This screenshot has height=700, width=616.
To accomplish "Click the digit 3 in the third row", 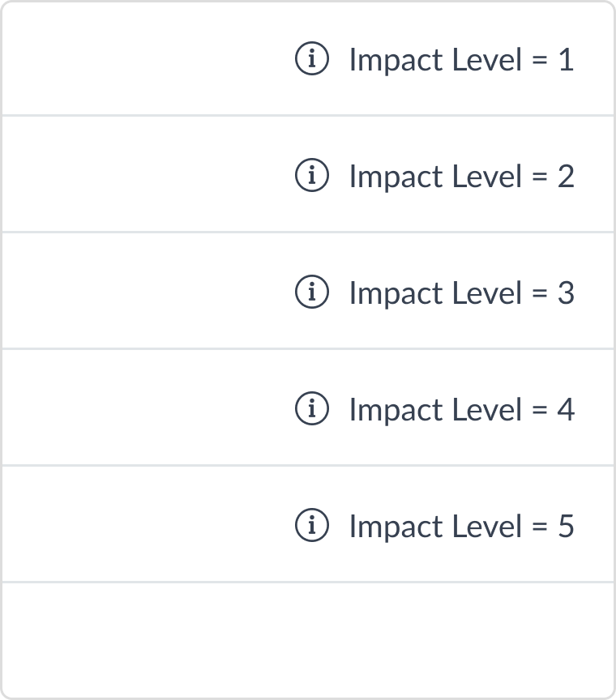I will click(x=566, y=293).
